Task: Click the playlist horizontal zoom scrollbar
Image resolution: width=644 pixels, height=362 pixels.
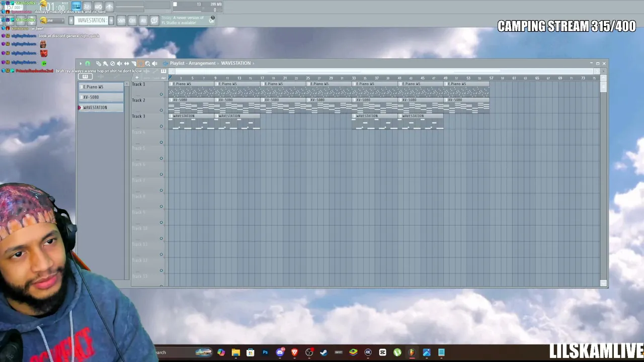Action: (385, 71)
